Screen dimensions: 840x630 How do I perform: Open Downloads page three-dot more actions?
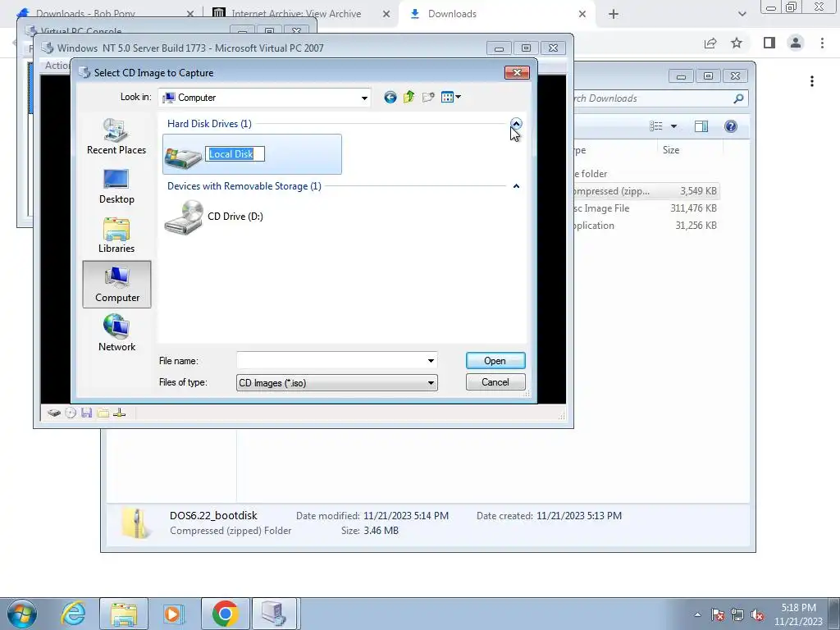click(x=812, y=81)
